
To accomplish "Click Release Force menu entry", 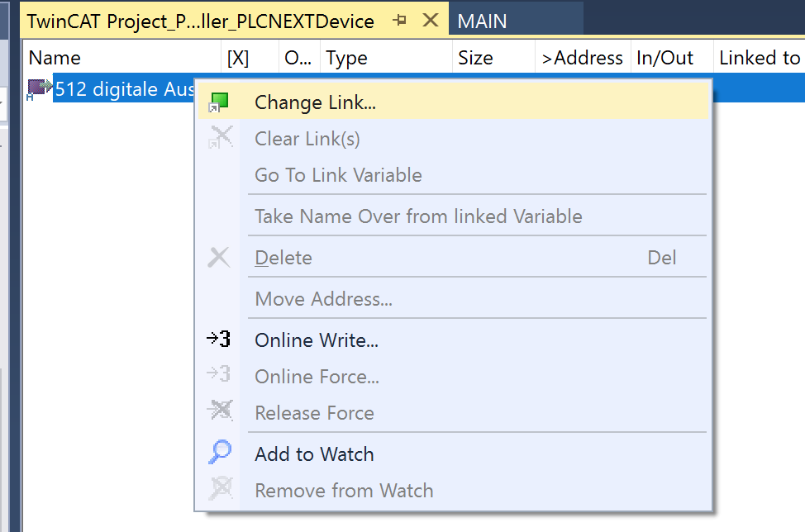I will click(x=453, y=413).
